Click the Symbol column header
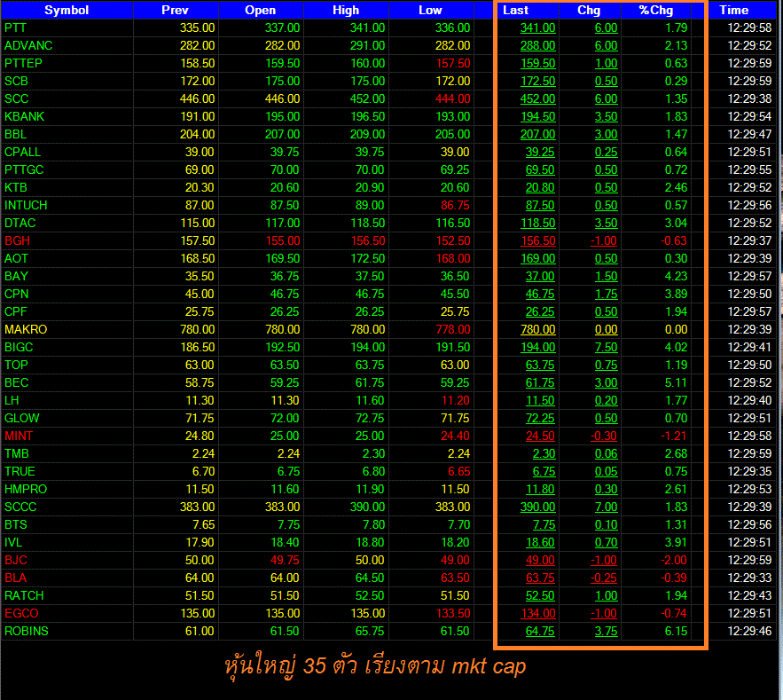The image size is (783, 700). [x=67, y=10]
